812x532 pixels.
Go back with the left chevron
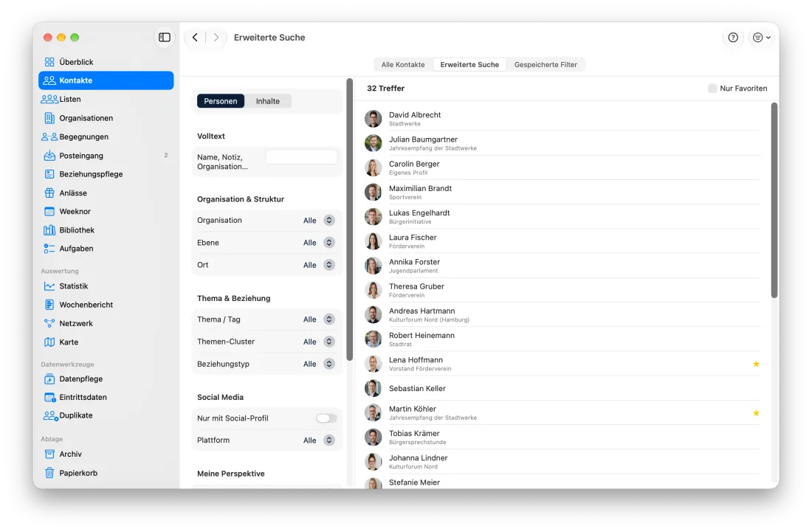pos(195,37)
